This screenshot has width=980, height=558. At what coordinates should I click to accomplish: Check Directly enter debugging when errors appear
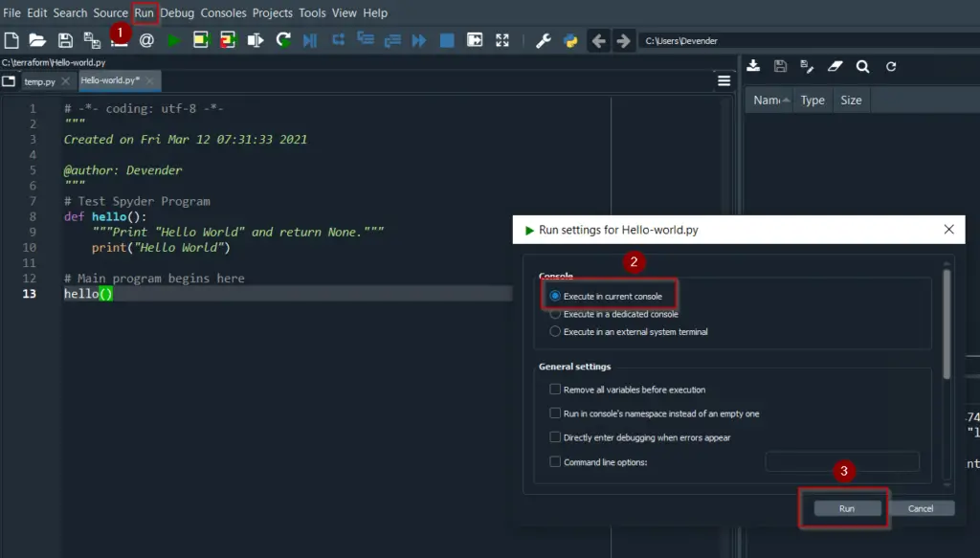click(x=555, y=437)
